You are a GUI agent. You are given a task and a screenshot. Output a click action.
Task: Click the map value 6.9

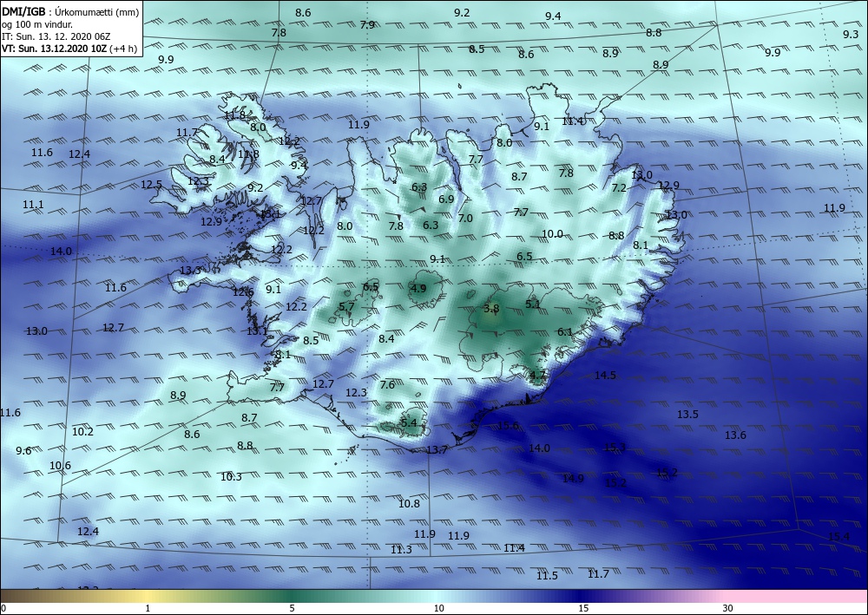(446, 200)
